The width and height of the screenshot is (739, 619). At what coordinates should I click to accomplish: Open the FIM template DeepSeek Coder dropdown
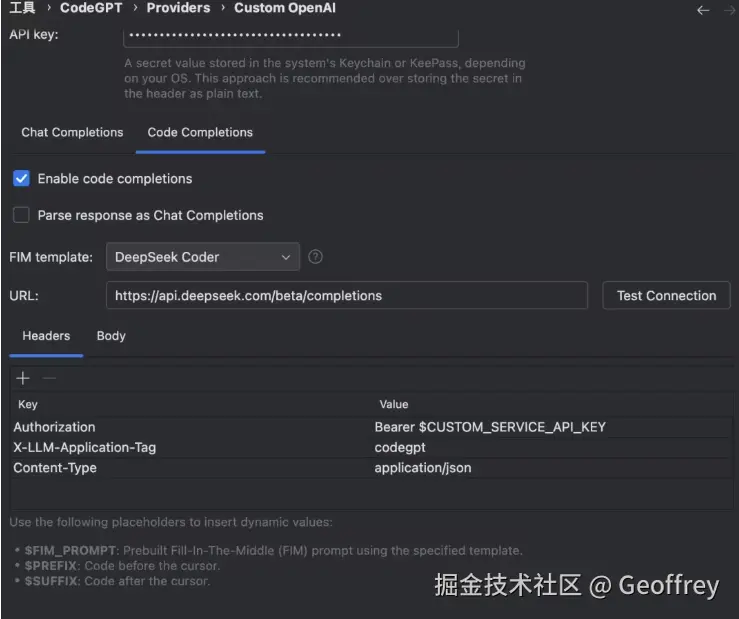203,257
